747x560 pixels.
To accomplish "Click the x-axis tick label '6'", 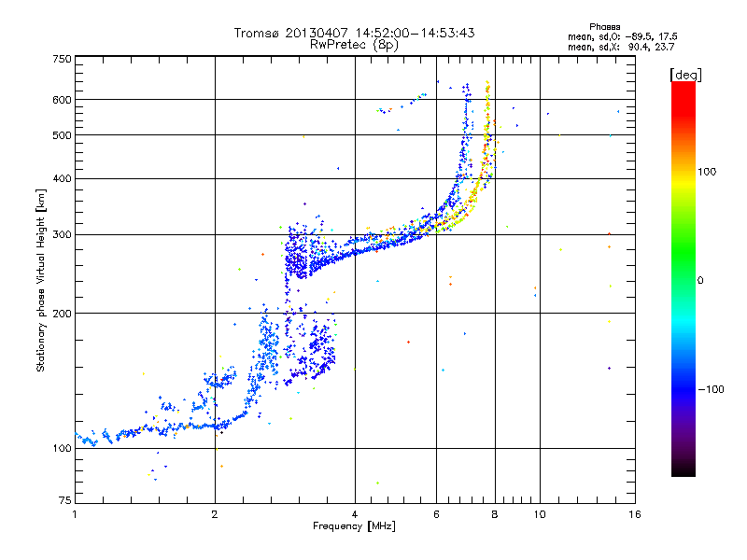I will click(x=436, y=514).
